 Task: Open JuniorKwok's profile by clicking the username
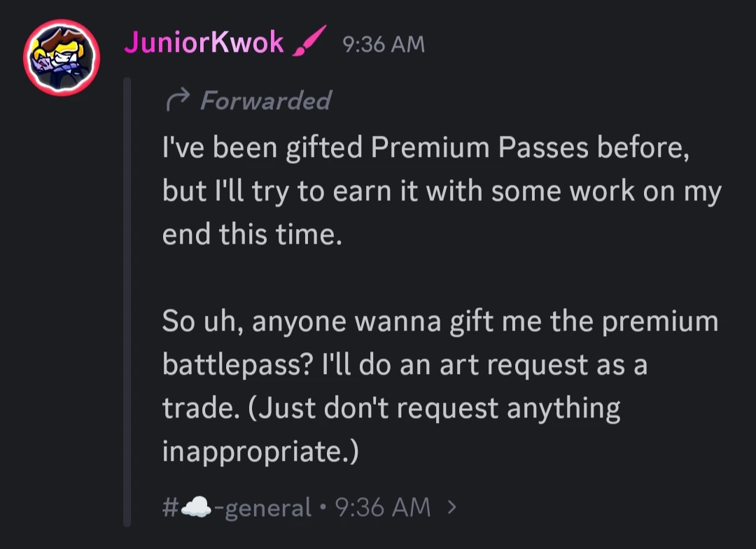pos(206,43)
